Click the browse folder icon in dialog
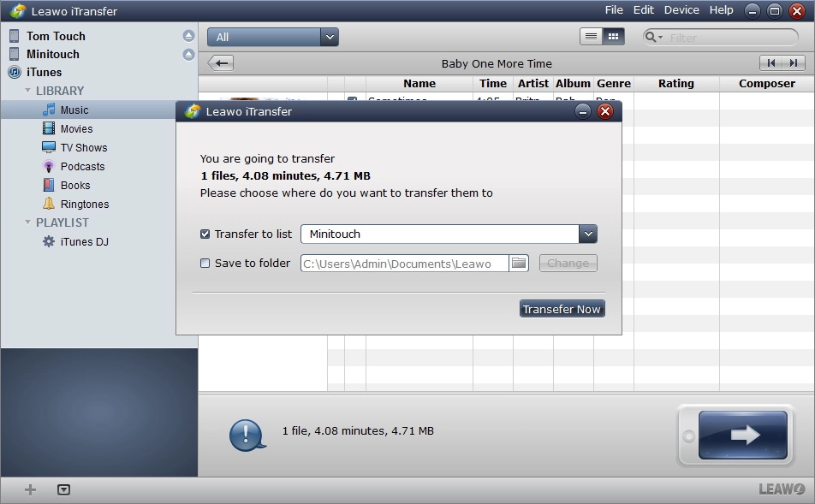This screenshot has height=504, width=815. (x=519, y=264)
